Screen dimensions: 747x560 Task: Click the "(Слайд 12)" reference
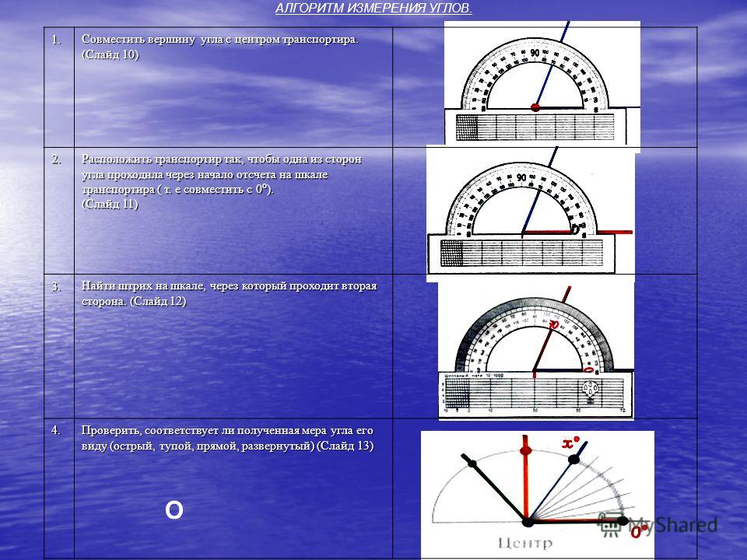(x=158, y=302)
